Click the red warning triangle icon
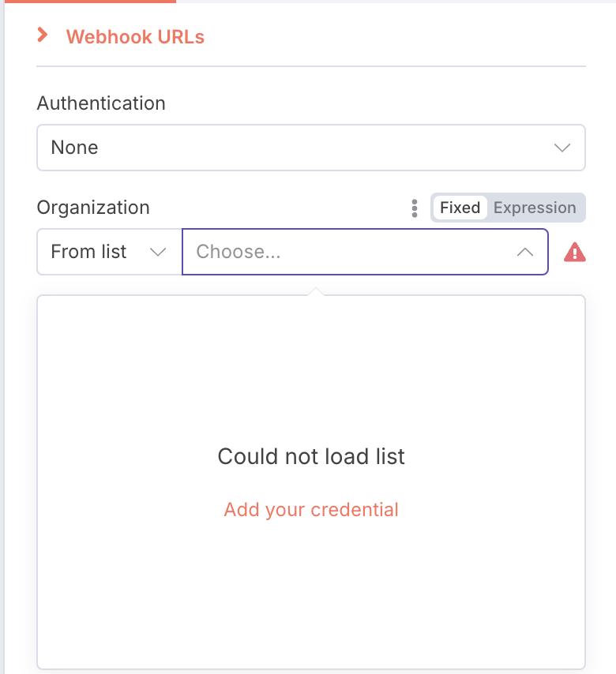Image resolution: width=616 pixels, height=674 pixels. click(575, 252)
